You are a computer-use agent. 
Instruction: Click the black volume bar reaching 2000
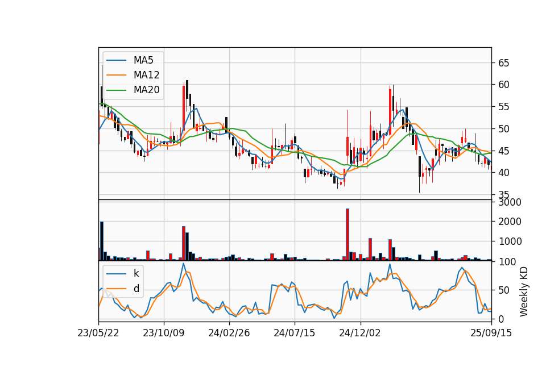[102, 241]
